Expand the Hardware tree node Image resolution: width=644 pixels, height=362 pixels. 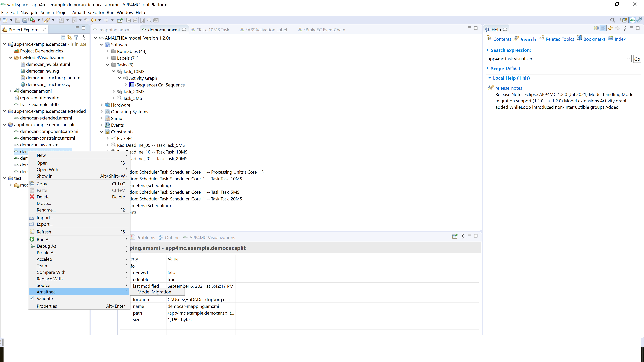pyautogui.click(x=101, y=105)
